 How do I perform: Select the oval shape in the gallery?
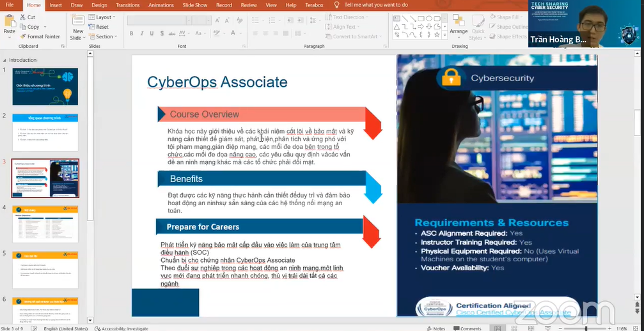coord(428,19)
